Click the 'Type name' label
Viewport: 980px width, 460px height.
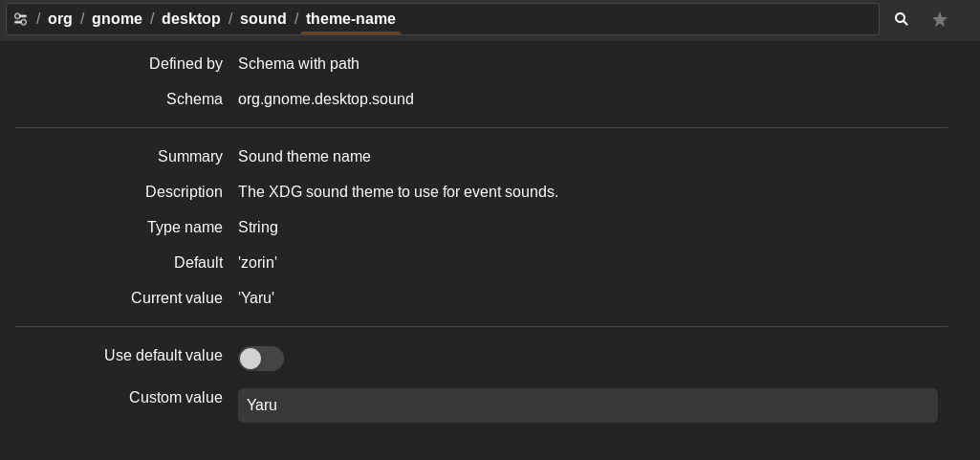(185, 228)
